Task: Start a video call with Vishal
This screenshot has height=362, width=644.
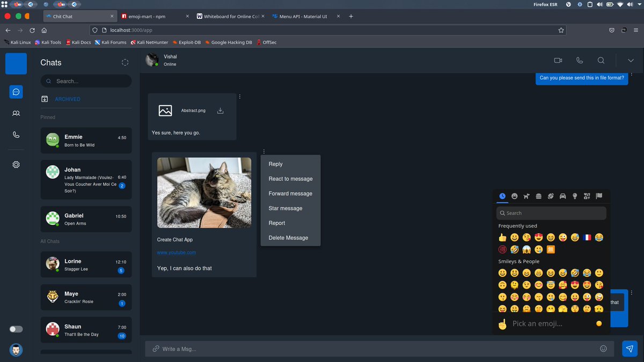Action: coord(558,60)
